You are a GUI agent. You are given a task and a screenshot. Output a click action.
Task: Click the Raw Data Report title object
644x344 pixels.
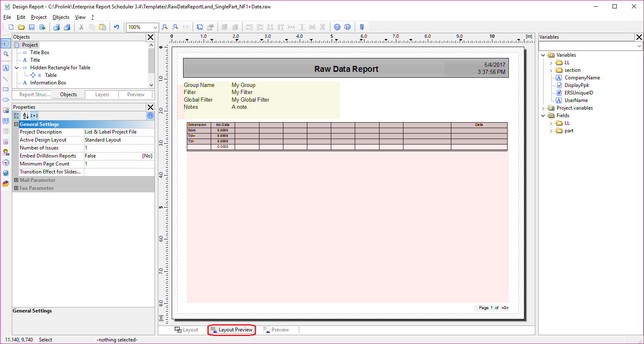(346, 69)
